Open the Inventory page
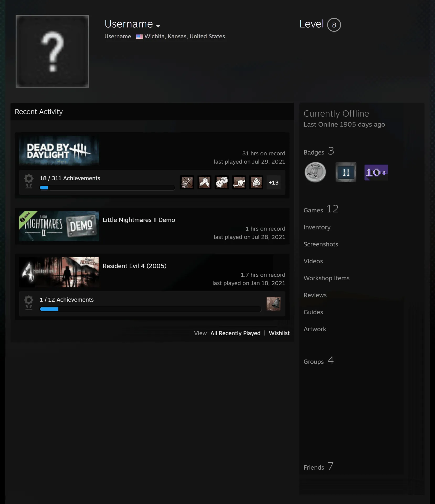Screen dimensions: 435x504 (317, 227)
